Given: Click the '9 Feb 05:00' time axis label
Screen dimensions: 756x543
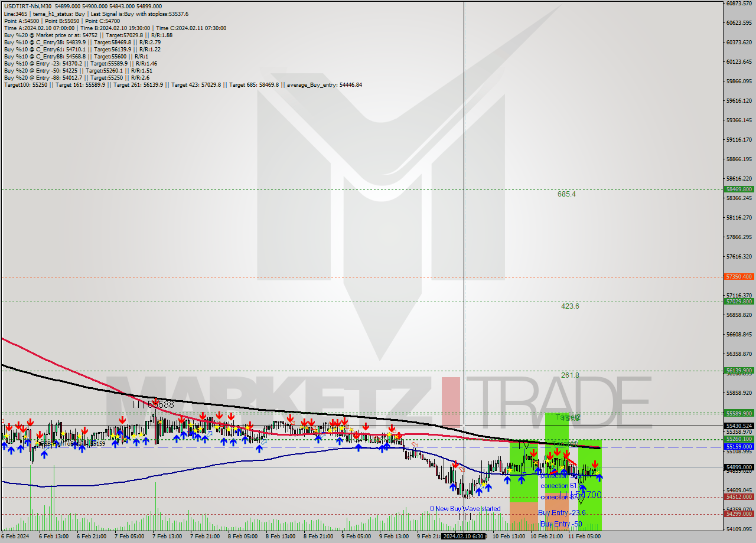Looking at the screenshot, I should (x=356, y=537).
